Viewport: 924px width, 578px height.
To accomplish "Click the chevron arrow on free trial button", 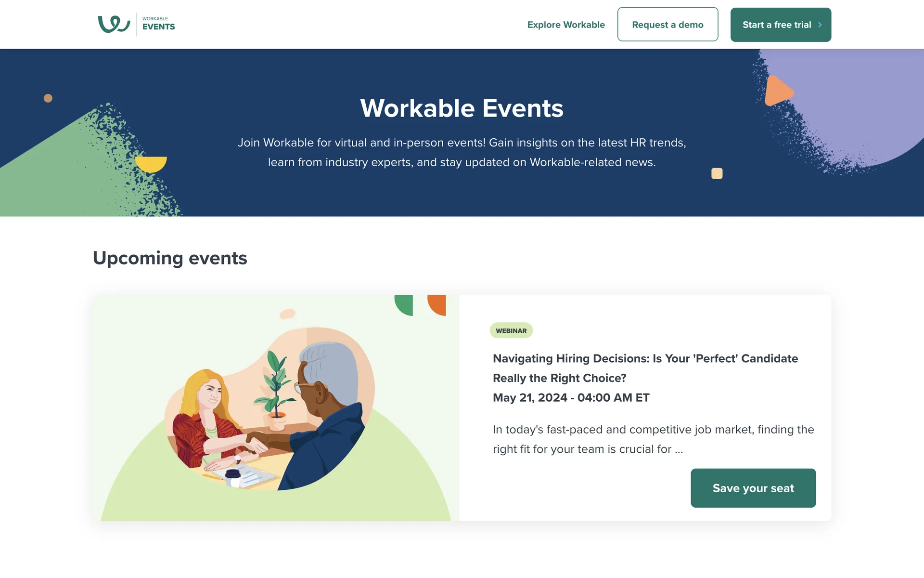I will 820,25.
